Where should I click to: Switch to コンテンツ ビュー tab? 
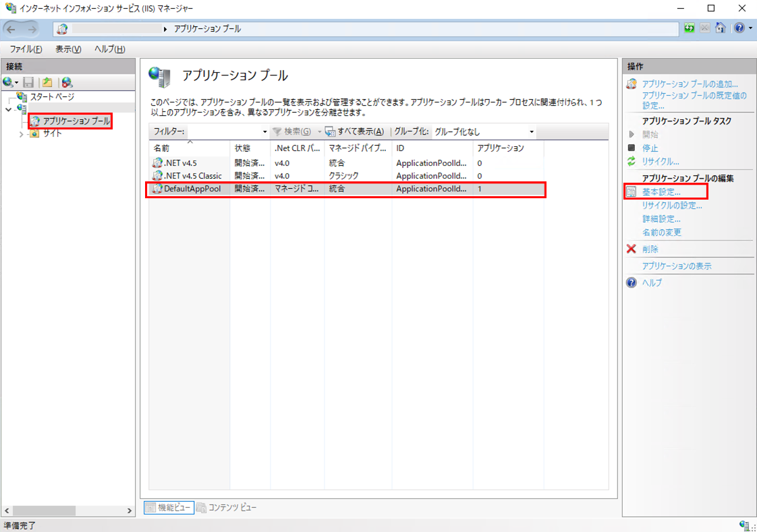pyautogui.click(x=227, y=508)
